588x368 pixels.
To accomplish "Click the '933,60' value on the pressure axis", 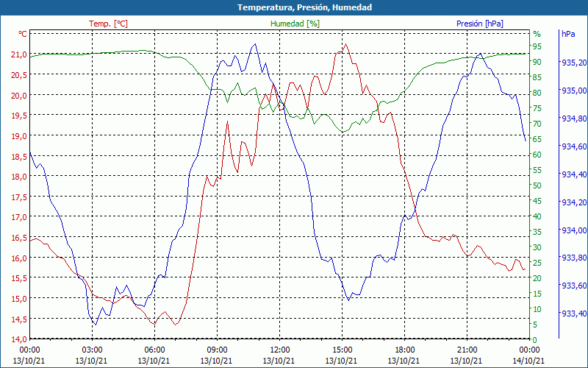I will pos(574,286).
